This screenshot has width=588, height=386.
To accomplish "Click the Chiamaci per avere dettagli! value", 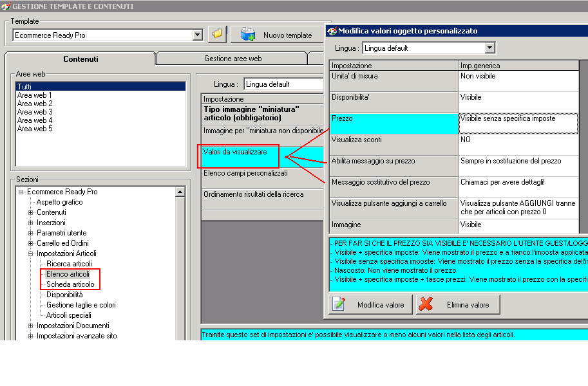I will (518, 187).
